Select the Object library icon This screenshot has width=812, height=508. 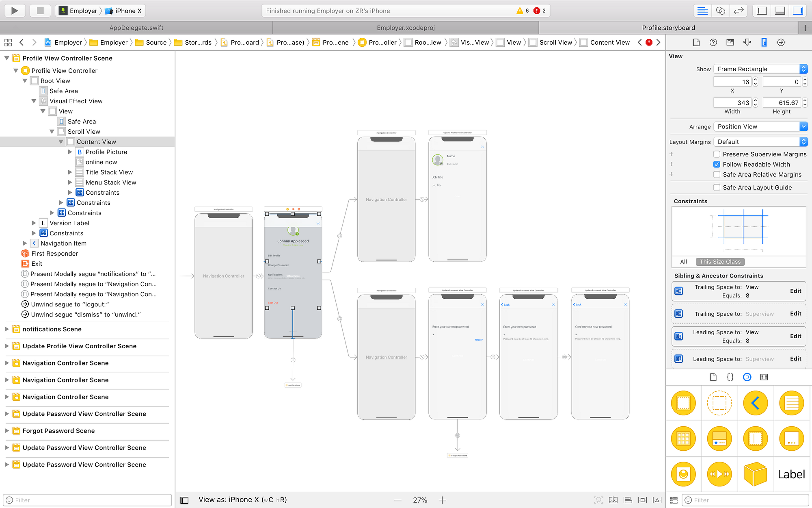[747, 377]
